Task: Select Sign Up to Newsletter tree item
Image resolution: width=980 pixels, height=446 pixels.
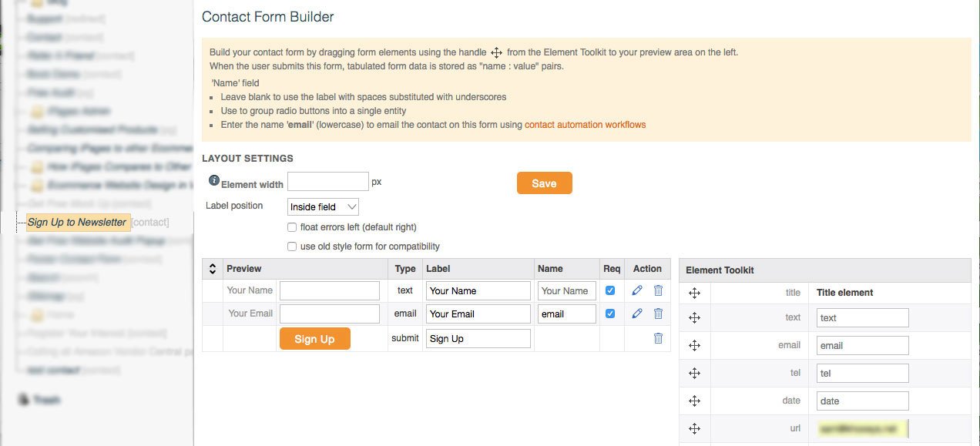Action: (77, 223)
